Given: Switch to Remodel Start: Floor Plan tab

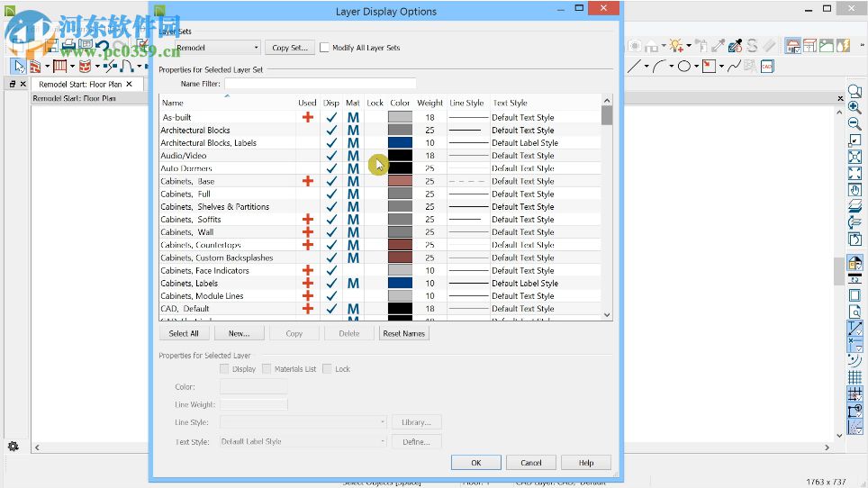Looking at the screenshot, I should (79, 84).
